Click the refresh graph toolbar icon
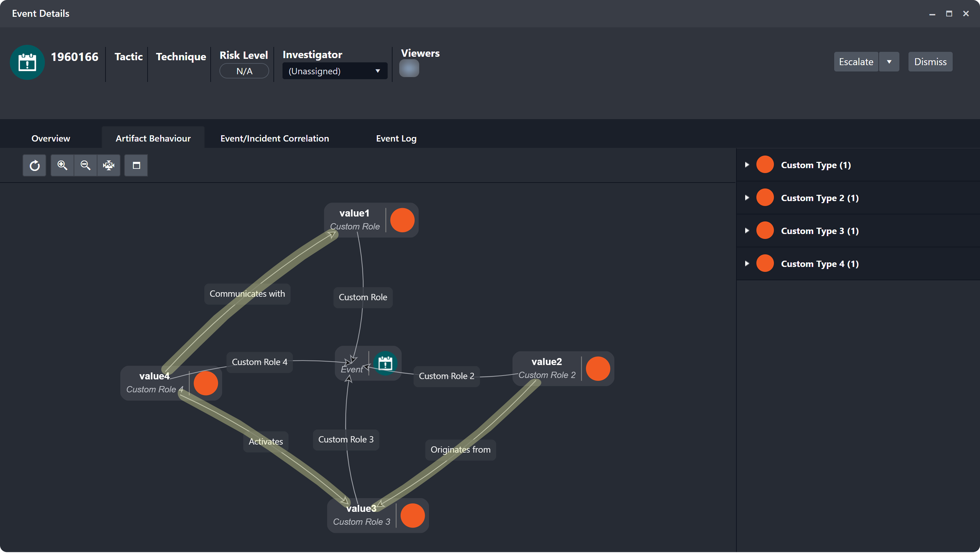This screenshot has height=553, width=980. coord(34,165)
